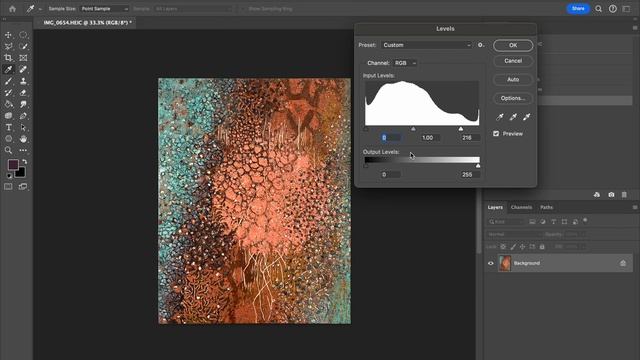Screen dimensions: 640x360
Task: Open the Search icon in top bar
Action: tap(598, 9)
